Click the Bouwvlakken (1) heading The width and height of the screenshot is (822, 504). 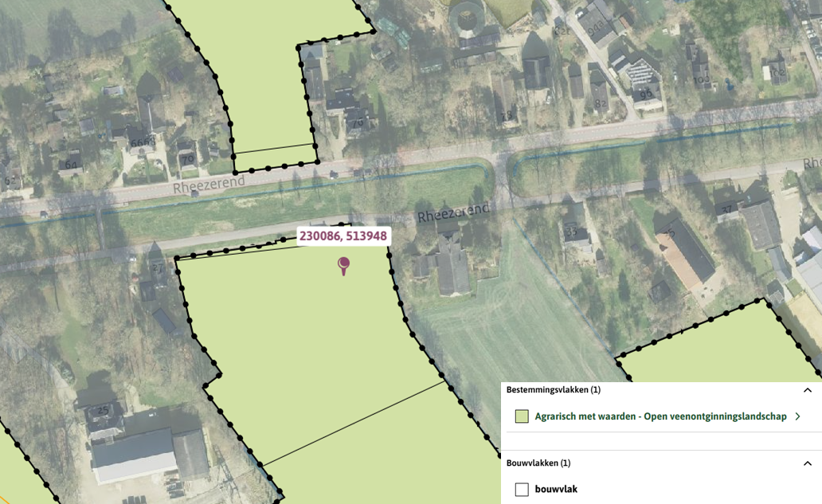tap(538, 463)
